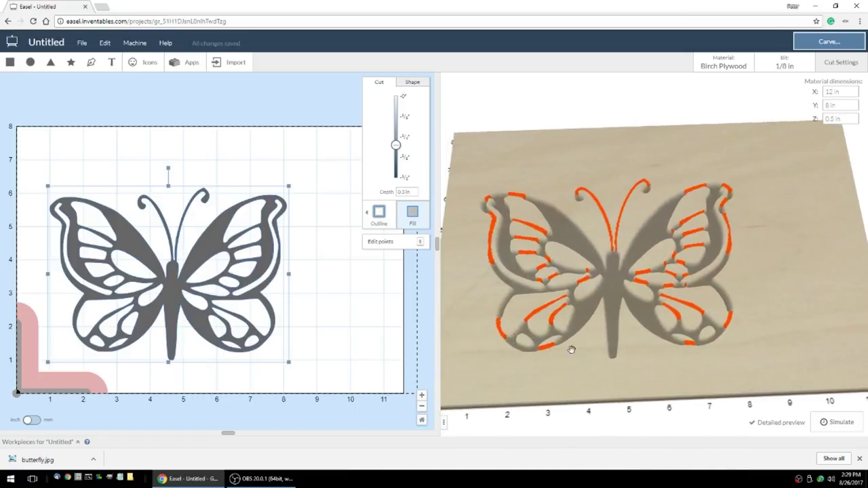Click the canvas horizontal scrollbar
868x488 pixels.
click(x=228, y=433)
